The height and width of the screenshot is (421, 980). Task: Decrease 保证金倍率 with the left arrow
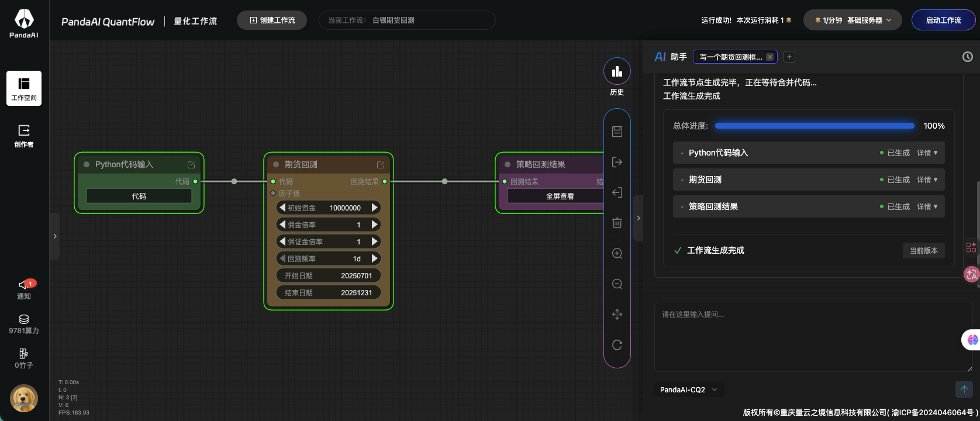[282, 241]
